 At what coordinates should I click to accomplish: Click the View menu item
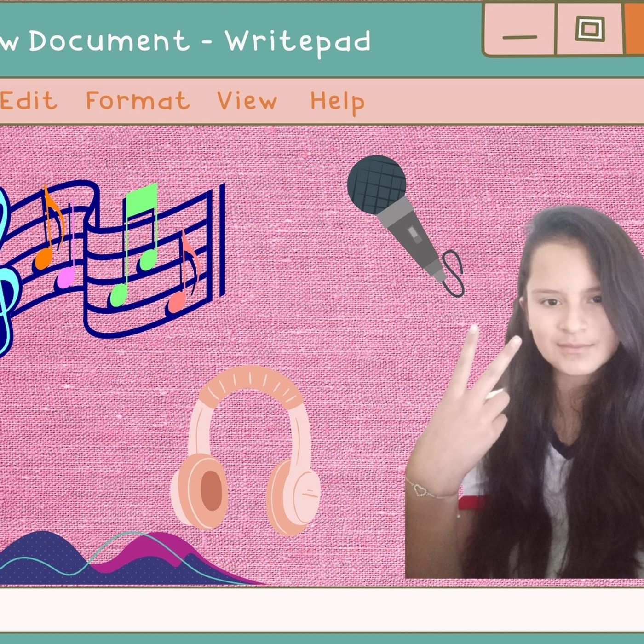pos(247,101)
